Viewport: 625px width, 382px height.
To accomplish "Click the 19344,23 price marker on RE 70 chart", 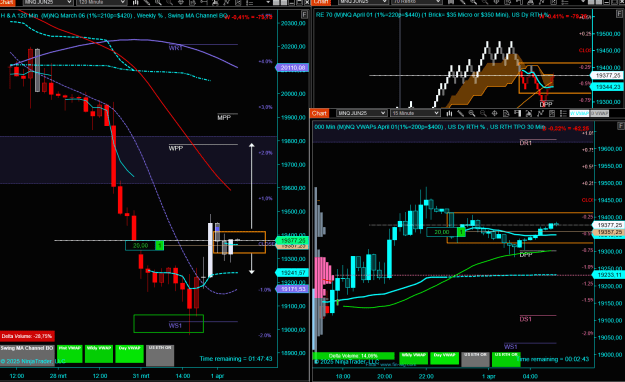I will pos(607,87).
